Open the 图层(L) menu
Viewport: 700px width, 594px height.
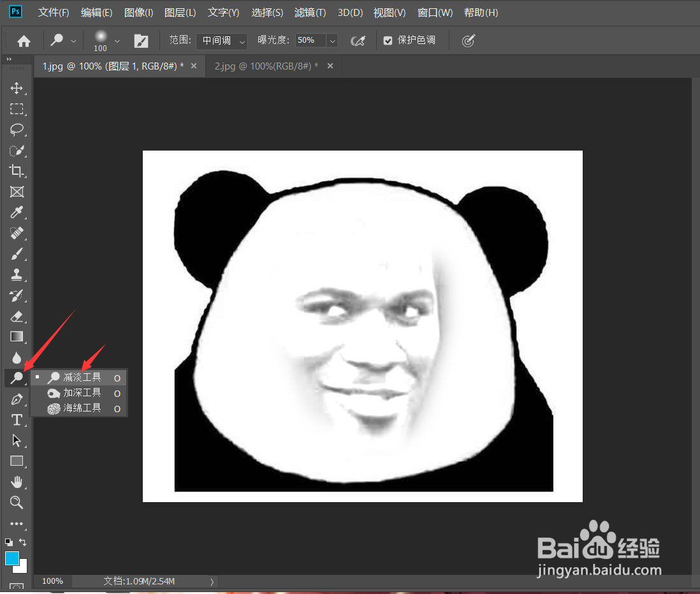pyautogui.click(x=180, y=13)
